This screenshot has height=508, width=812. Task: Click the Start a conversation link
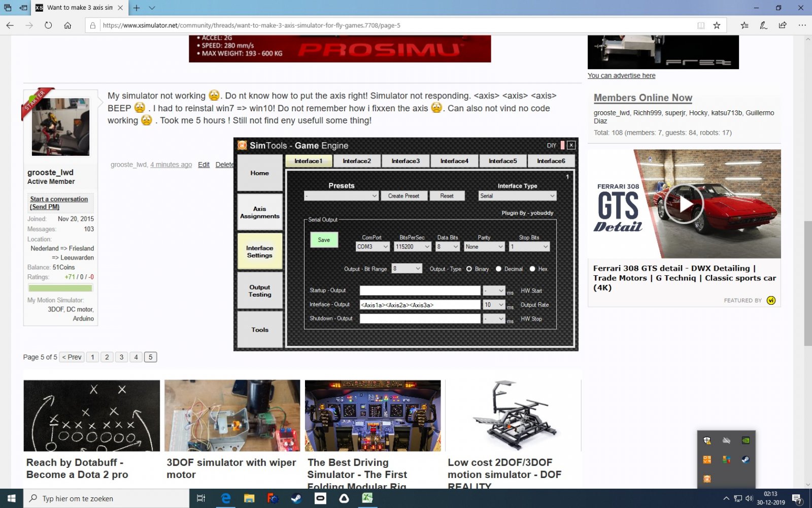tap(59, 199)
